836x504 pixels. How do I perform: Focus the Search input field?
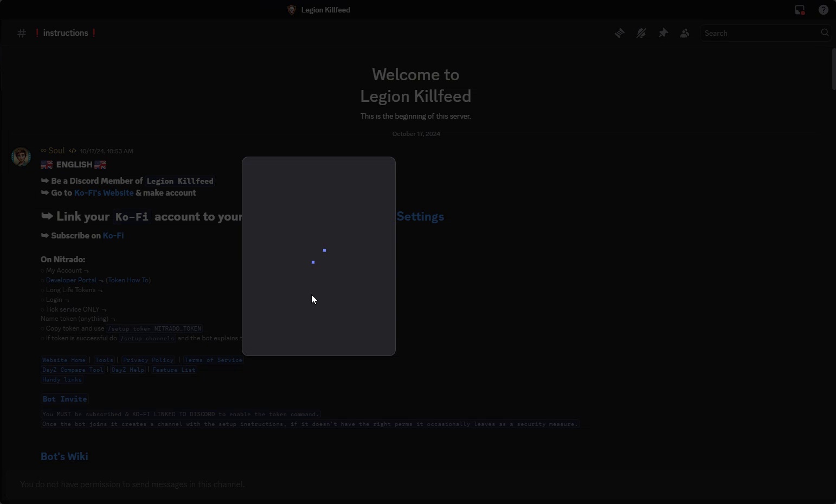point(766,33)
